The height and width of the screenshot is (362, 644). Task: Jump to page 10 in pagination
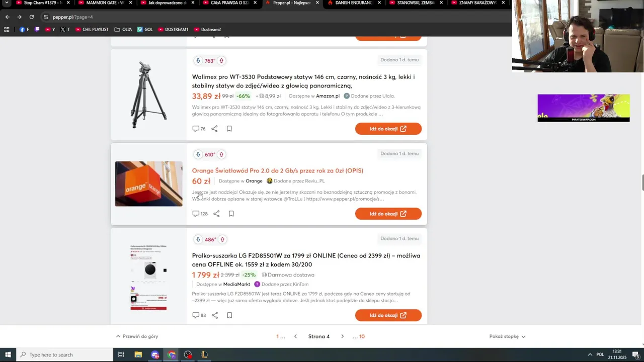362,336
